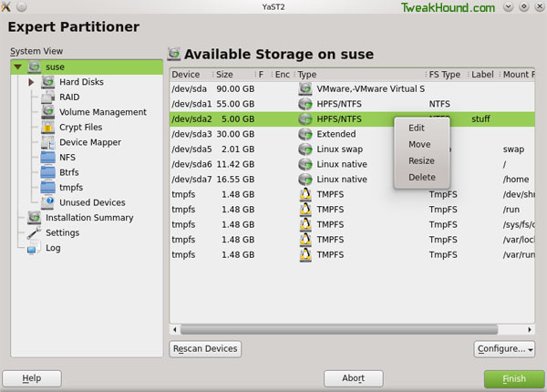Click the swap mount point cell
This screenshot has height=392, width=547.
click(x=513, y=150)
